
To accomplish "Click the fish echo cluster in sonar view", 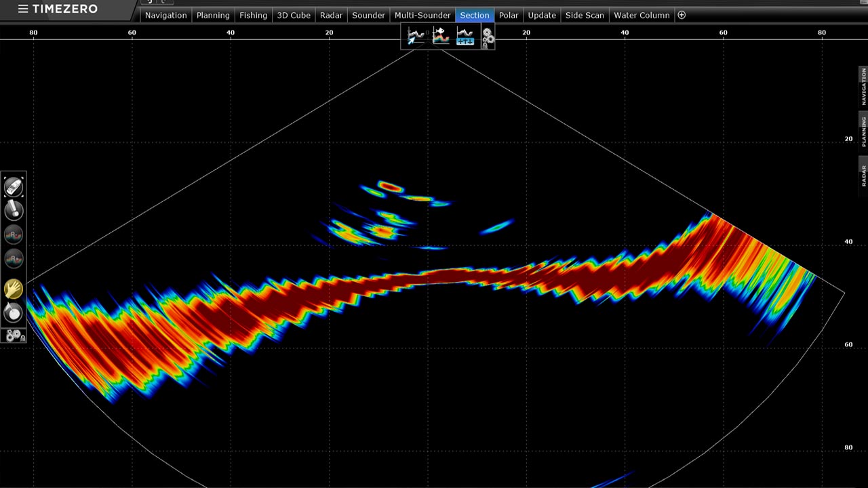I will click(384, 229).
